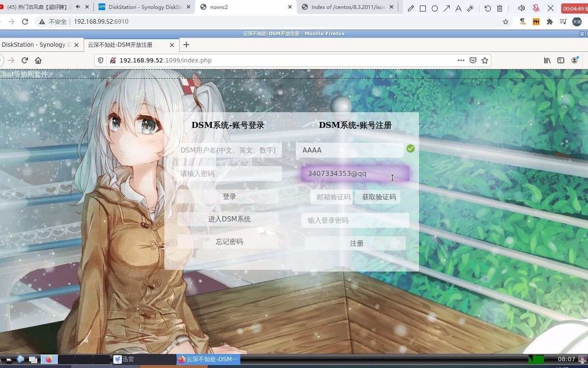Select 云深不知处-DSM taskbar window button
Screen dimensions: 588x368
(208, 360)
